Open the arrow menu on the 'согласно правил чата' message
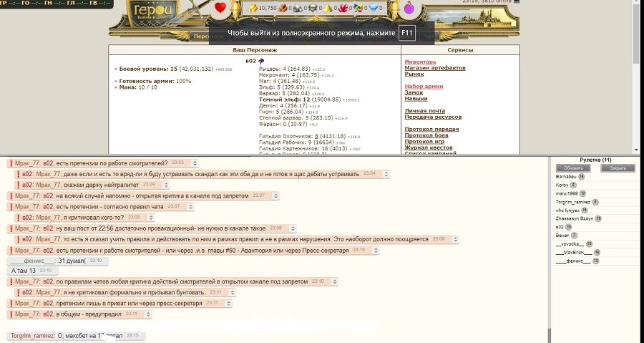This screenshot has width=644, height=343. [x=190, y=207]
